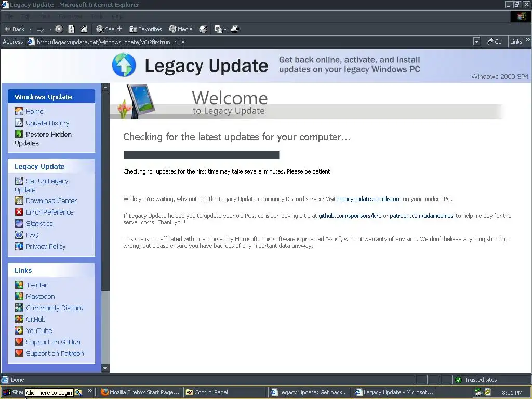Refresh the page using the Refresh icon
Screen dimensions: 532x399
tap(71, 29)
